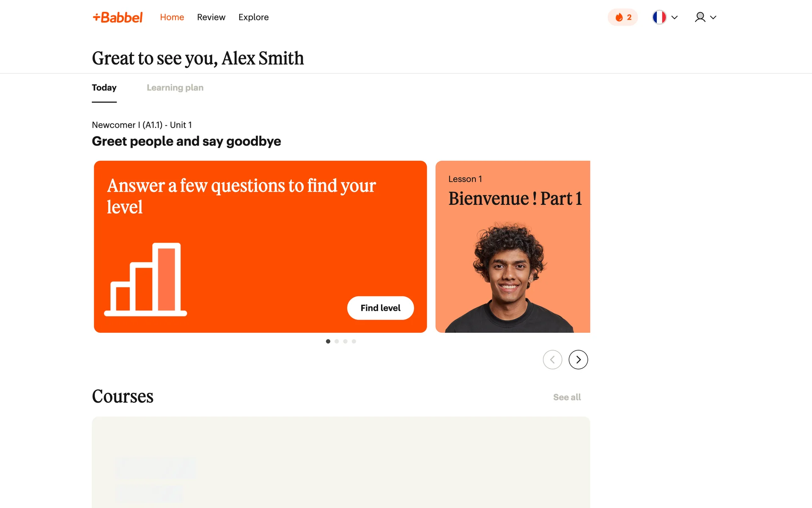Click the French flag icon
This screenshot has width=812, height=508.
pyautogui.click(x=659, y=17)
